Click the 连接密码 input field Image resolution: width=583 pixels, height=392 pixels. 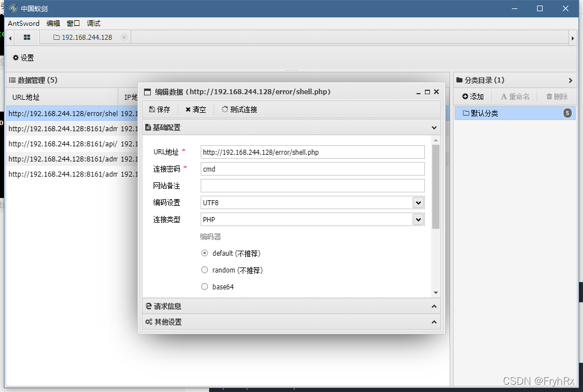point(312,169)
